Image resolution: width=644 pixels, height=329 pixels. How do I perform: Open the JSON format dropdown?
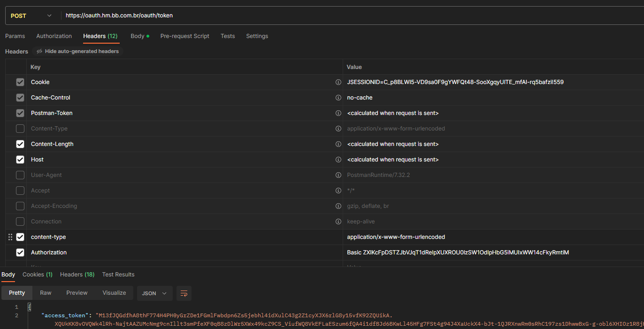point(154,293)
